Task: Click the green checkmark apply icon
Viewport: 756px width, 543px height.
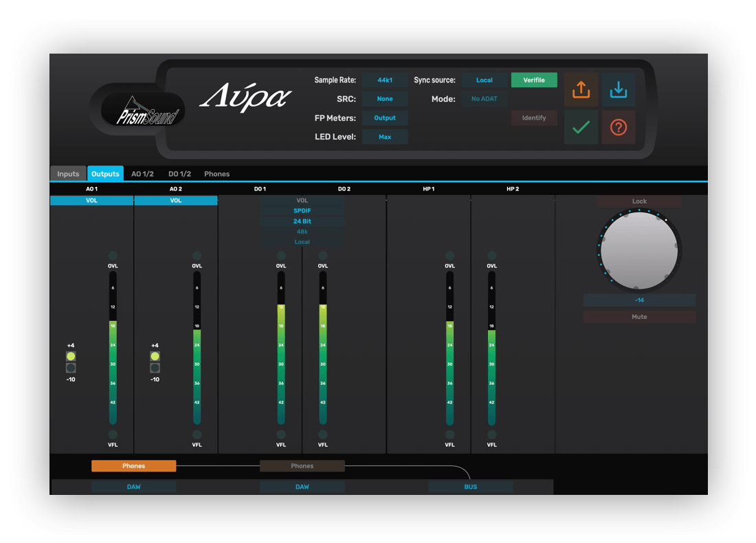Action: point(581,127)
